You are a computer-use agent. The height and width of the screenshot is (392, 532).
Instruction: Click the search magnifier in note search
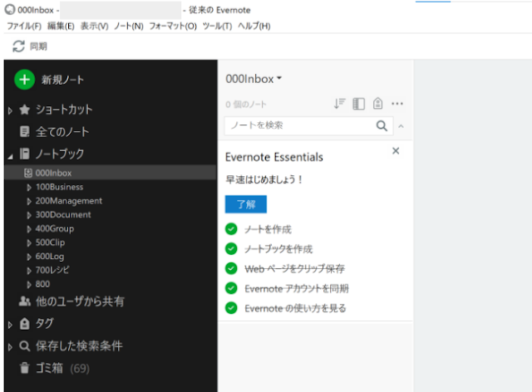[382, 125]
